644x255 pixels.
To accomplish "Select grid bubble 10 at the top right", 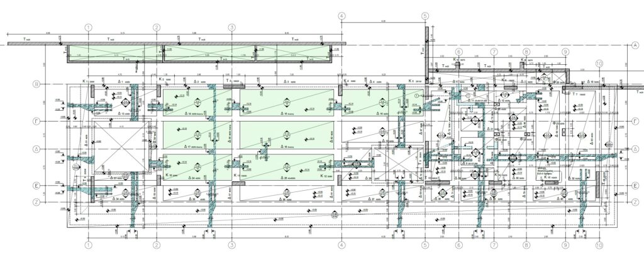I will click(599, 64).
